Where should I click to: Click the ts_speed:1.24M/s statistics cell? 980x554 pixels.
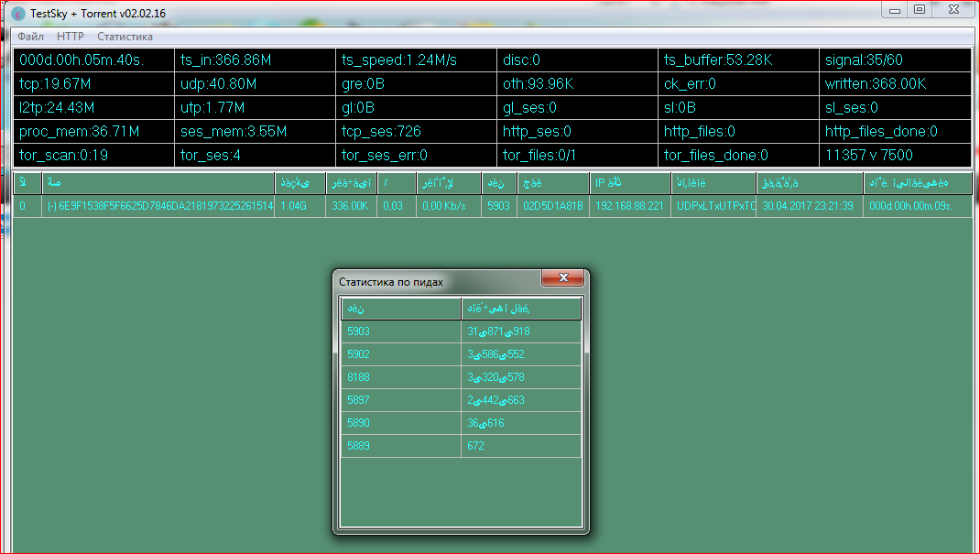pyautogui.click(x=415, y=60)
